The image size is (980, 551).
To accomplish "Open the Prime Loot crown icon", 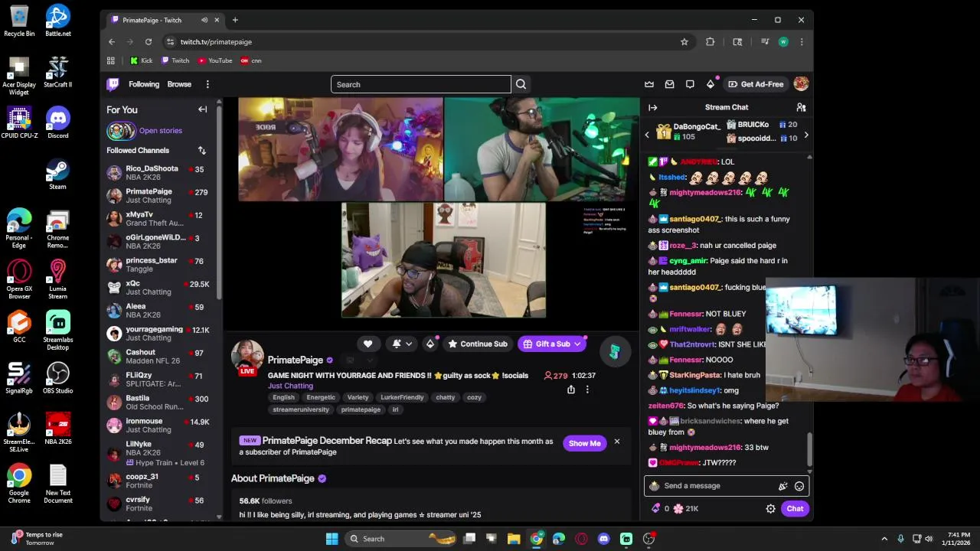I will coord(649,84).
